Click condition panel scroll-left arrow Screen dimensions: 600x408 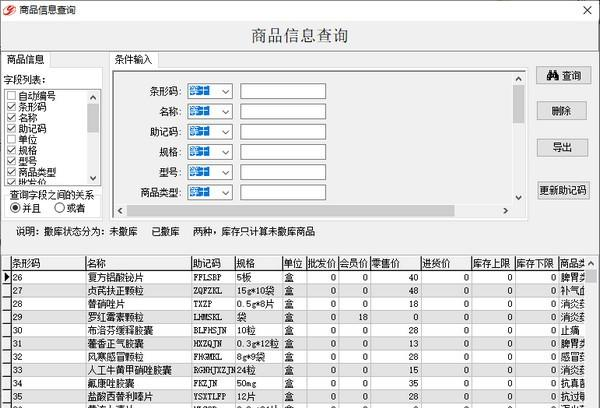click(121, 211)
